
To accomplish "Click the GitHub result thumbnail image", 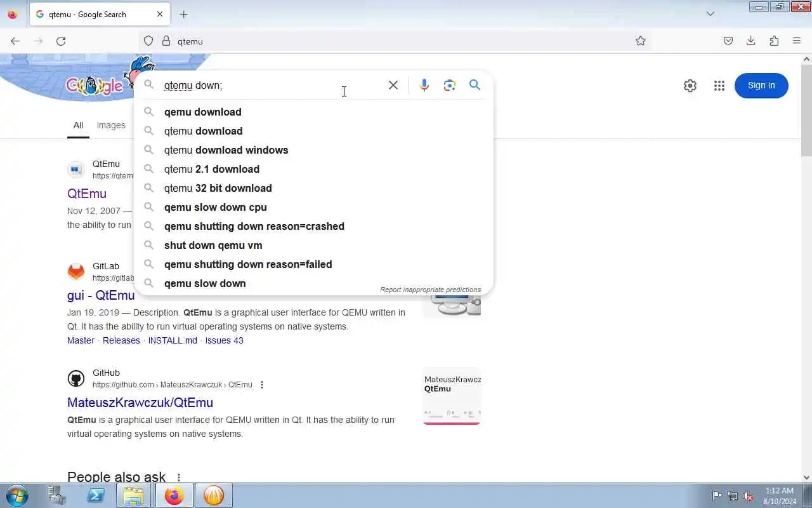I will pos(452,396).
